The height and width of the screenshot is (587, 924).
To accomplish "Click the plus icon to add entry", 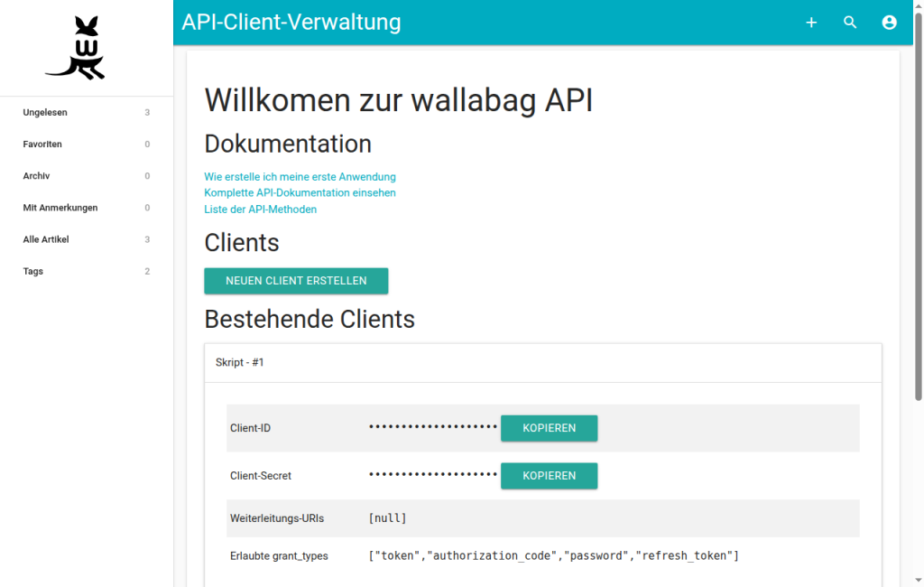I will [811, 23].
